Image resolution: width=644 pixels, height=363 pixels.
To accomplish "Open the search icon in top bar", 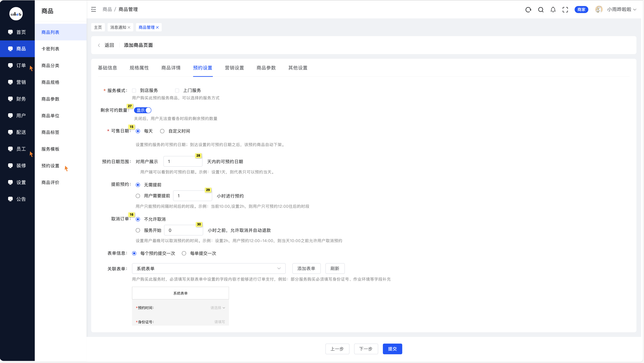I will (541, 10).
